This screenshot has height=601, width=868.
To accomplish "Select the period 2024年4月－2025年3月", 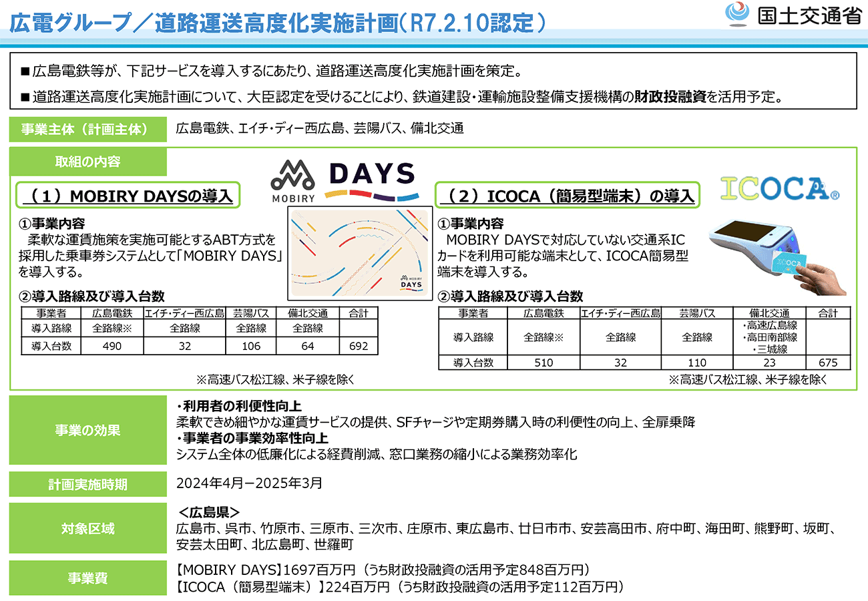I will coord(249,482).
